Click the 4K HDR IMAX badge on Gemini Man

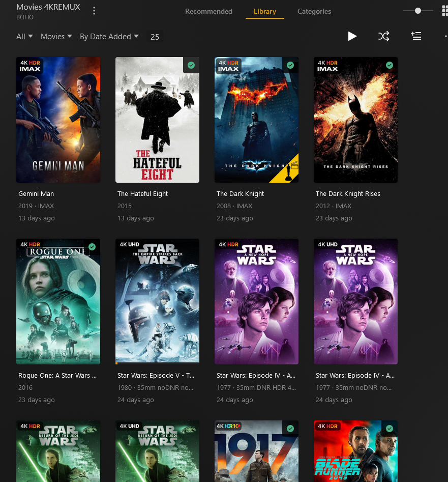(30, 66)
